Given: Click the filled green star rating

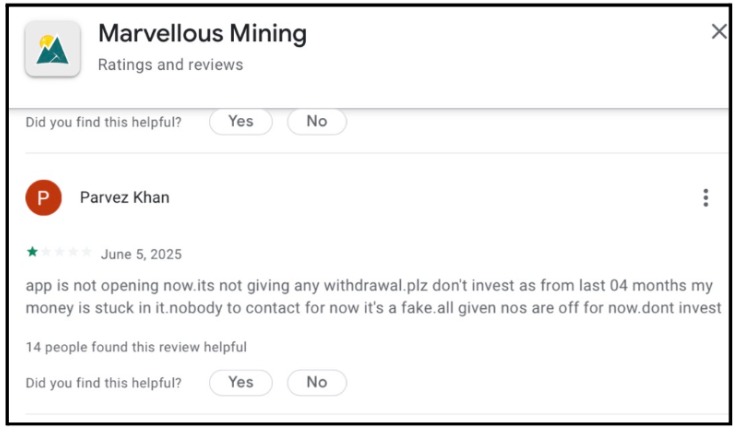Looking at the screenshot, I should click(32, 252).
